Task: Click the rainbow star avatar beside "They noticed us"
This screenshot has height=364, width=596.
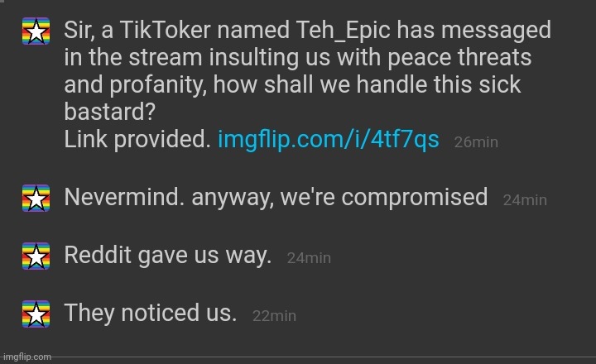Action: [x=36, y=314]
